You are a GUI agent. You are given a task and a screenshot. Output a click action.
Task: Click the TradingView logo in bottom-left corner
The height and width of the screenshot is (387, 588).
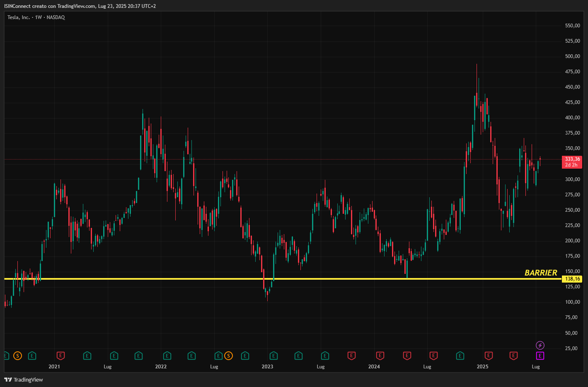(24, 380)
